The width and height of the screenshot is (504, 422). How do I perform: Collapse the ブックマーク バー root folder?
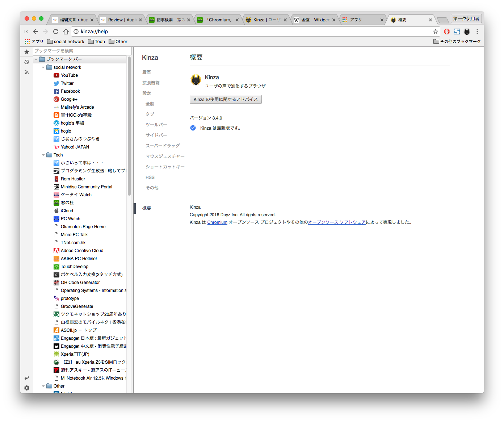36,59
